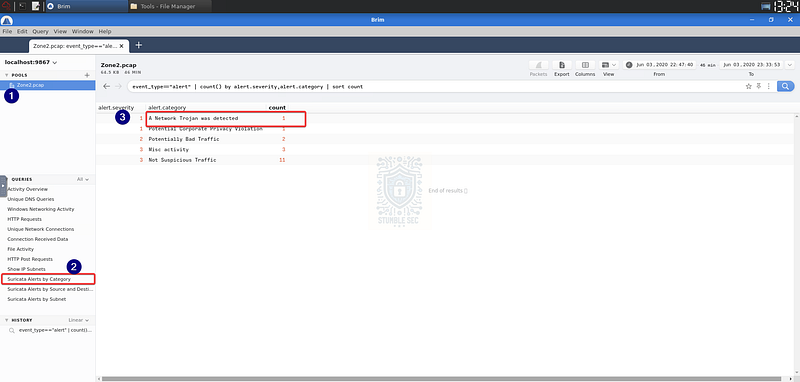
Task: Run the File Activity query
Action: pos(20,249)
